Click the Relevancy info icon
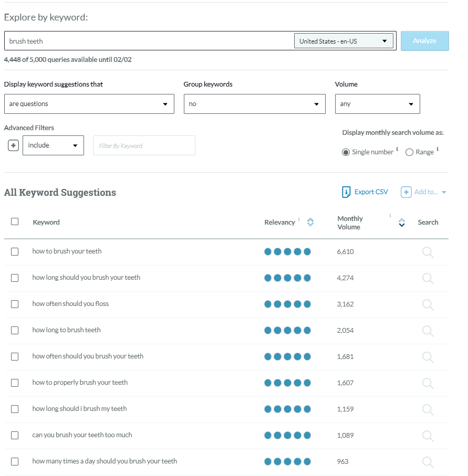Viewport: 468px width, 476px height. pyautogui.click(x=299, y=219)
